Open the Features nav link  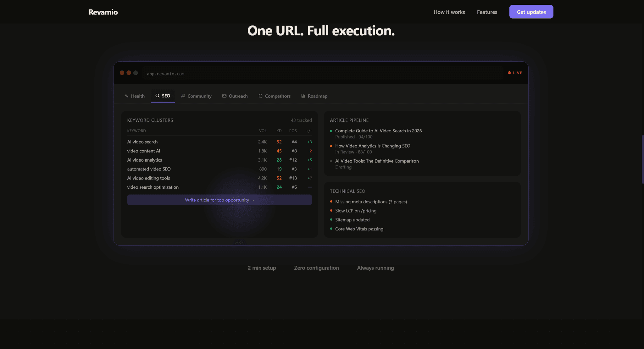click(x=487, y=12)
